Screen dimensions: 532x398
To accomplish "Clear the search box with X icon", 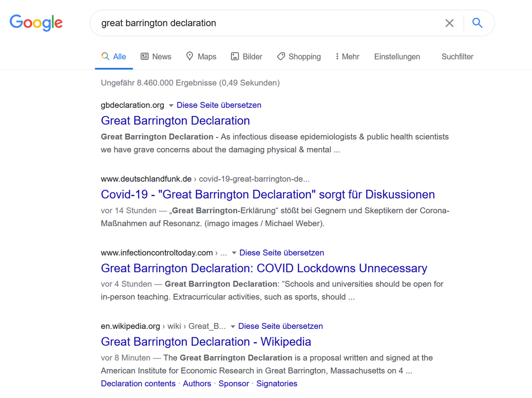I will [450, 23].
